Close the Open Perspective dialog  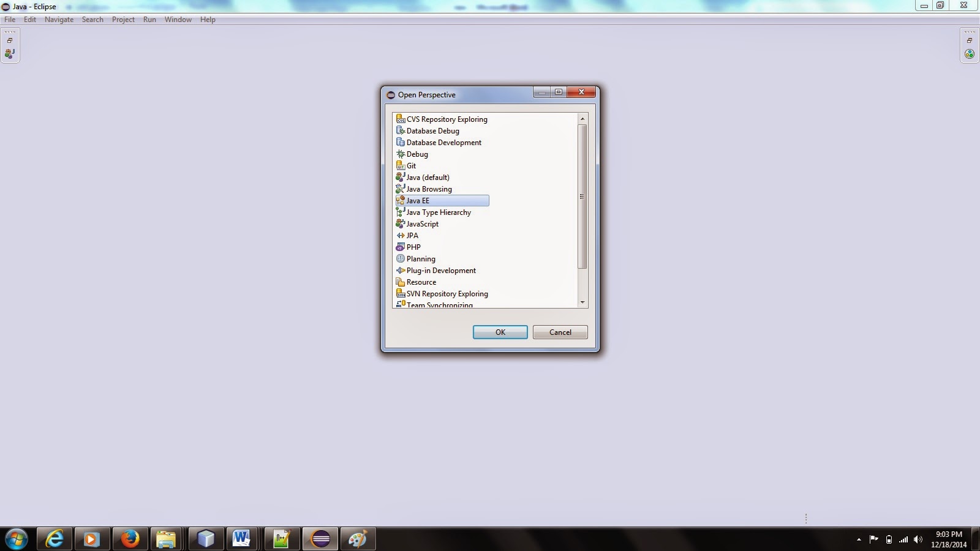pyautogui.click(x=581, y=92)
